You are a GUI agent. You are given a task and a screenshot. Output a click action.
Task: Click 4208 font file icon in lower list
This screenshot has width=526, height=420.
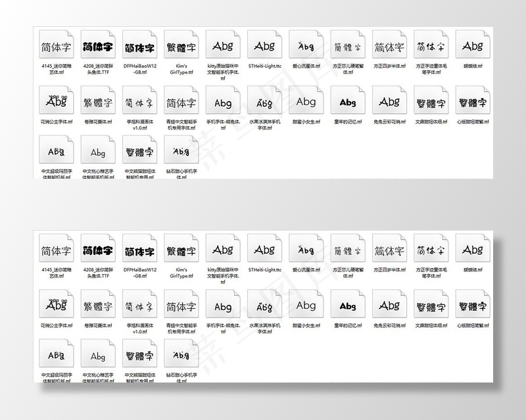[x=97, y=250]
